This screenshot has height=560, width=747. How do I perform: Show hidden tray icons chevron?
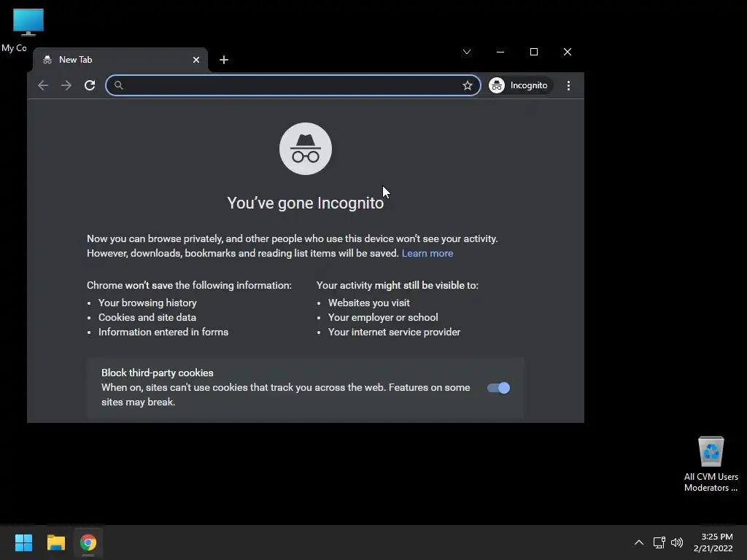639,542
